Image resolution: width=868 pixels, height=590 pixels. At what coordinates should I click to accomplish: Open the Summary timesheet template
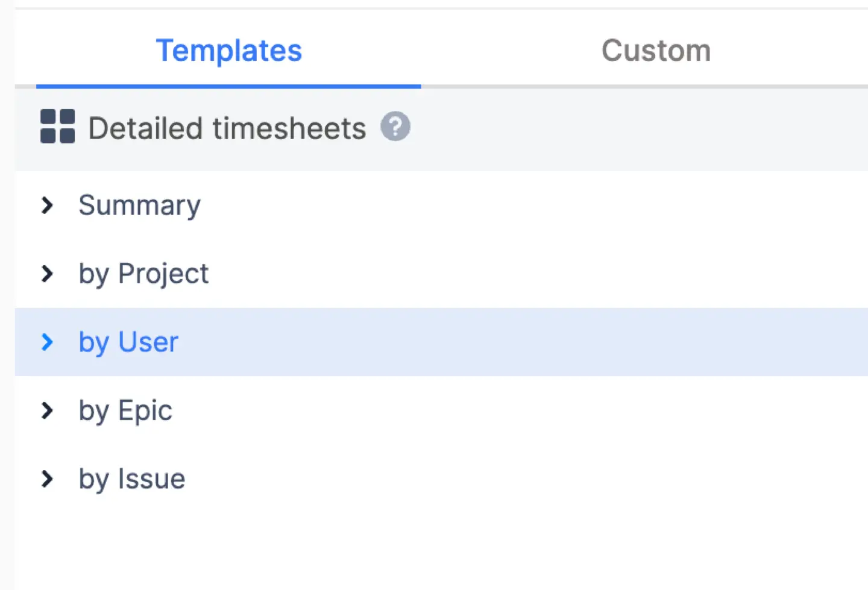pos(139,206)
